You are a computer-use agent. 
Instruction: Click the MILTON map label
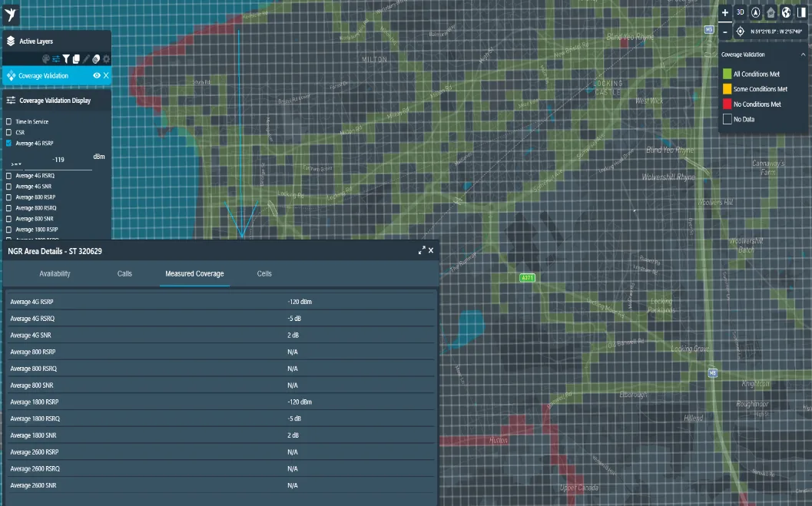374,59
